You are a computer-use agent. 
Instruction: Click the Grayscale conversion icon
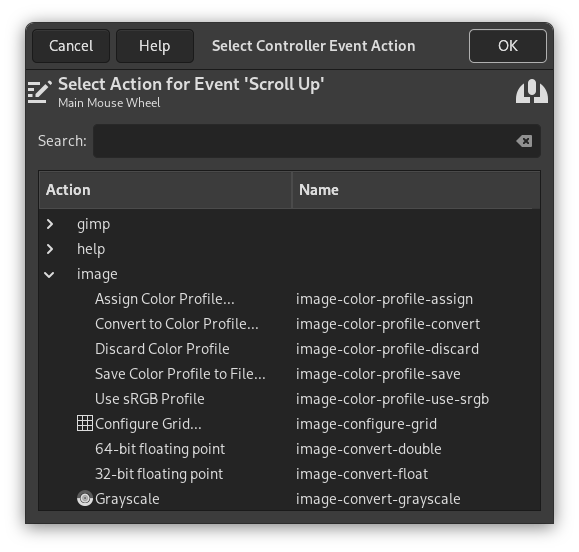[85, 498]
